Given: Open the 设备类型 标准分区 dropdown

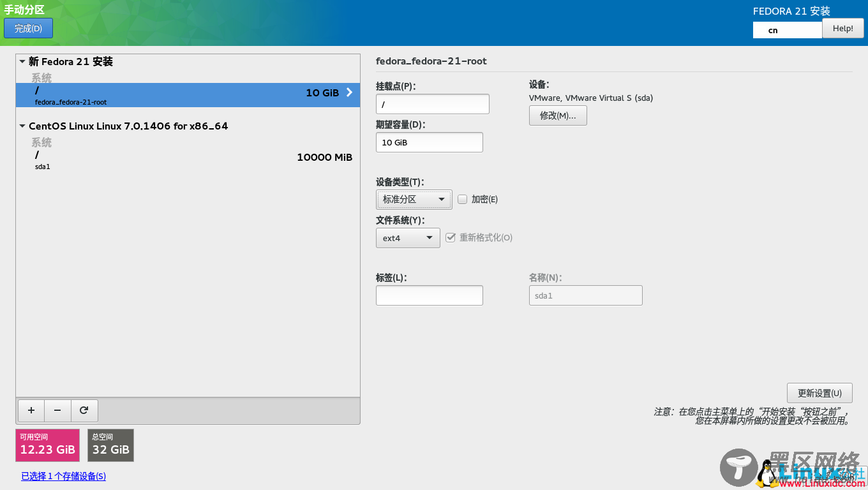Looking at the screenshot, I should click(414, 200).
